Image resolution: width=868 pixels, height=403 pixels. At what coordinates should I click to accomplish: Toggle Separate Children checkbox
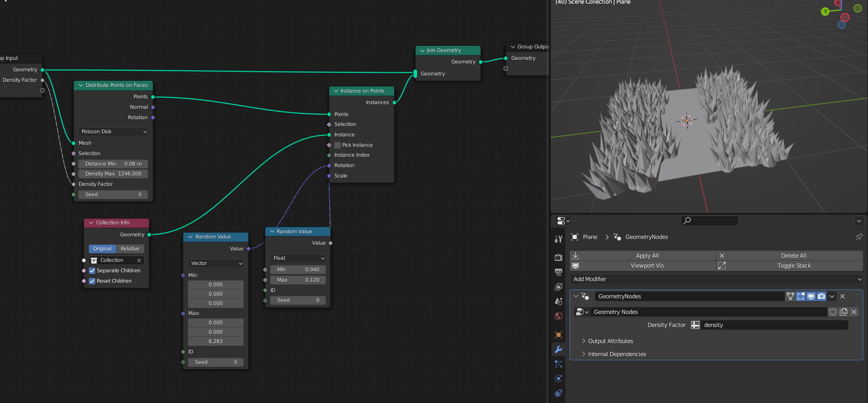(x=92, y=271)
